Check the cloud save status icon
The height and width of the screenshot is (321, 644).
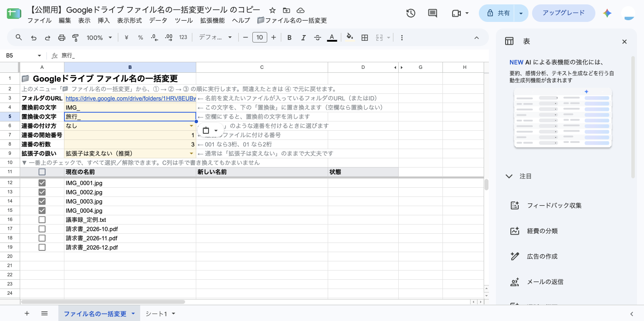(x=301, y=10)
